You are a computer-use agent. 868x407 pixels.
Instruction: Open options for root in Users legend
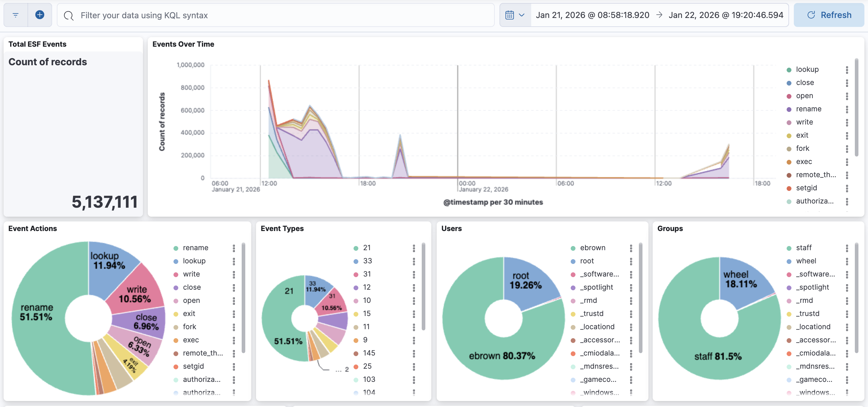coord(631,261)
